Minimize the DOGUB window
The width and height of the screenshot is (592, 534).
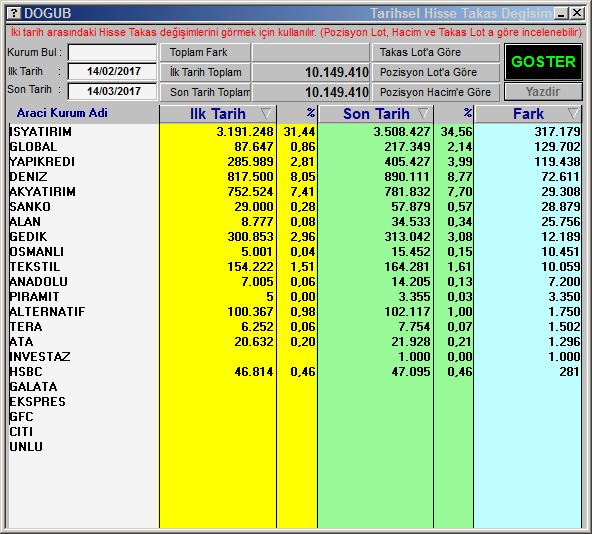coord(561,14)
